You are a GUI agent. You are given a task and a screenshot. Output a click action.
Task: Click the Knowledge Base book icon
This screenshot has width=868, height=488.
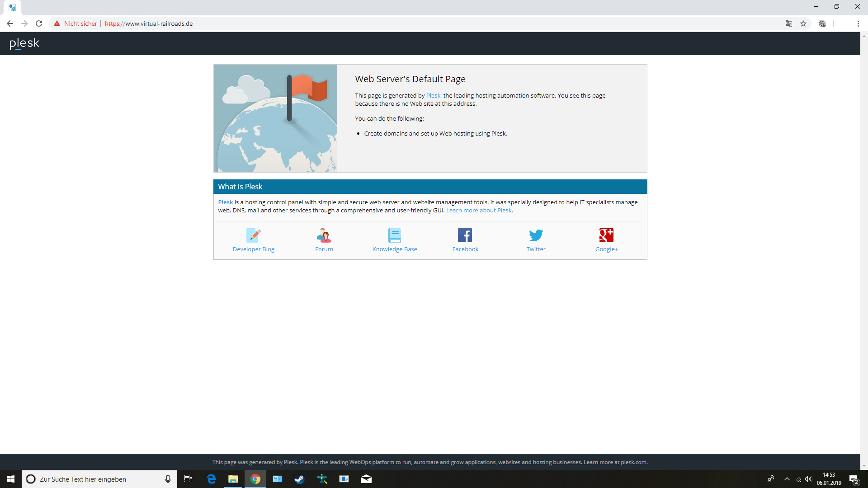(x=394, y=235)
